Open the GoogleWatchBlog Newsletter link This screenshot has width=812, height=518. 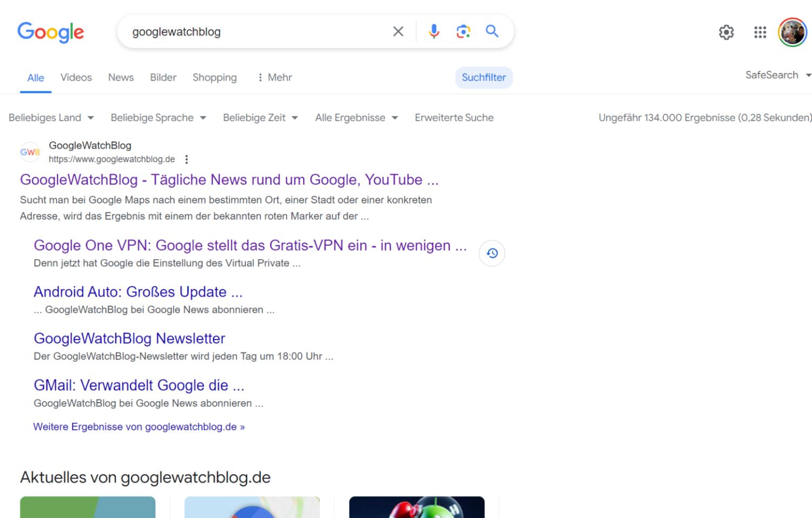129,338
